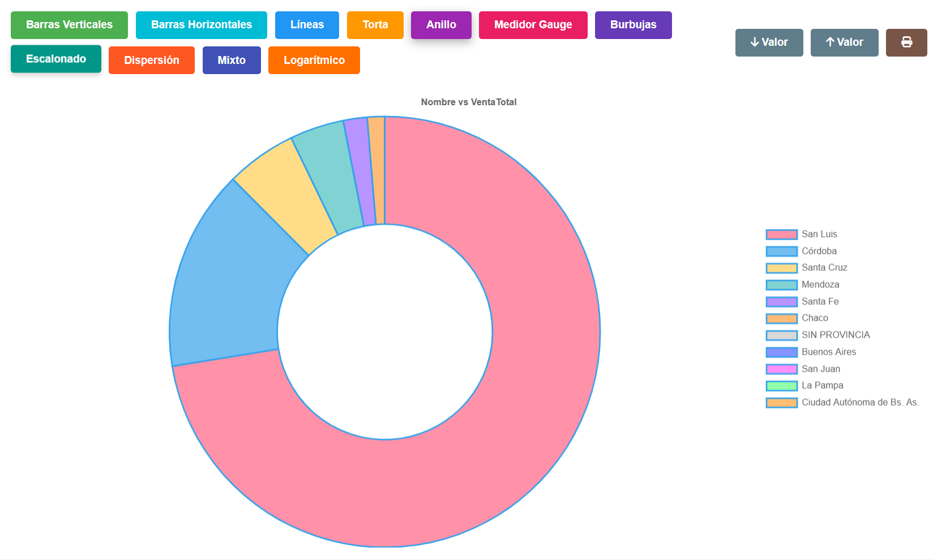Viewport: 933px width, 560px height.
Task: Enable the Logarítmico chart view
Action: (x=314, y=60)
